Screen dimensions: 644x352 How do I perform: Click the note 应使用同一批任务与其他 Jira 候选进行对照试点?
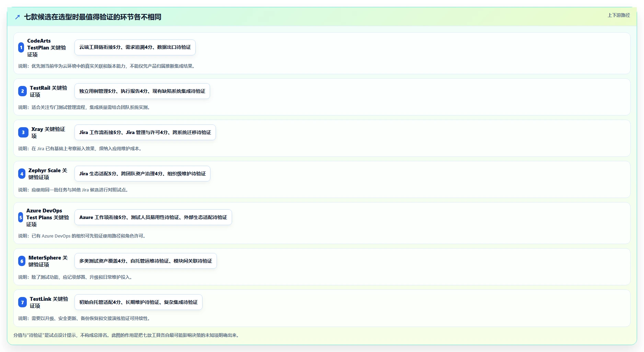(74, 190)
